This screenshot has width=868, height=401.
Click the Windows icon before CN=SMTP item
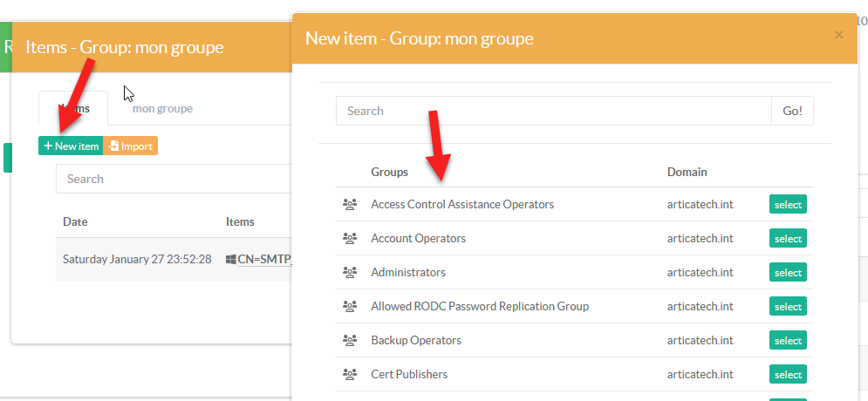point(231,259)
